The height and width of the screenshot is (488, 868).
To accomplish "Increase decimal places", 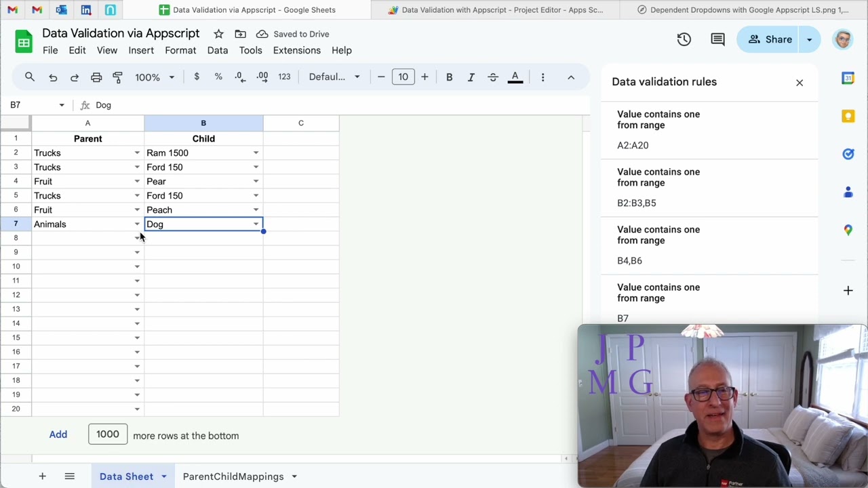I will [x=262, y=77].
